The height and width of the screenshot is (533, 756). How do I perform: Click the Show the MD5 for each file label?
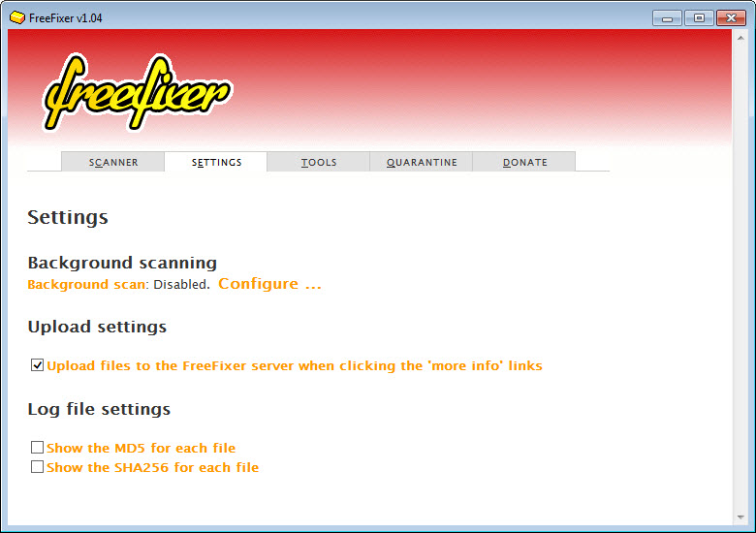pyautogui.click(x=141, y=448)
